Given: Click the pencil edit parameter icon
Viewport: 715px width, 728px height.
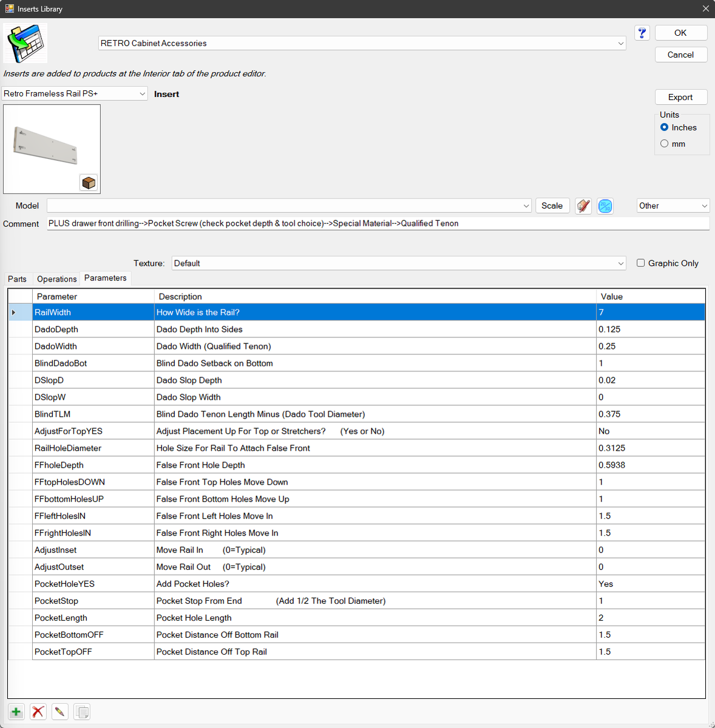Looking at the screenshot, I should coord(59,712).
